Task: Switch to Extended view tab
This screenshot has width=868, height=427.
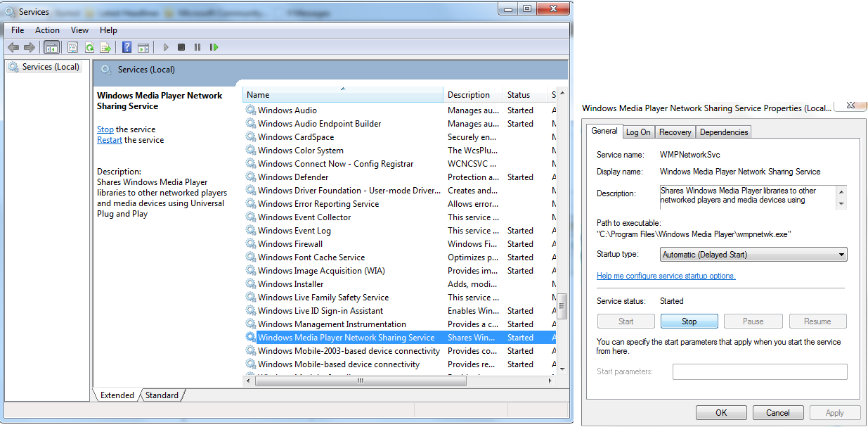Action: (x=117, y=395)
